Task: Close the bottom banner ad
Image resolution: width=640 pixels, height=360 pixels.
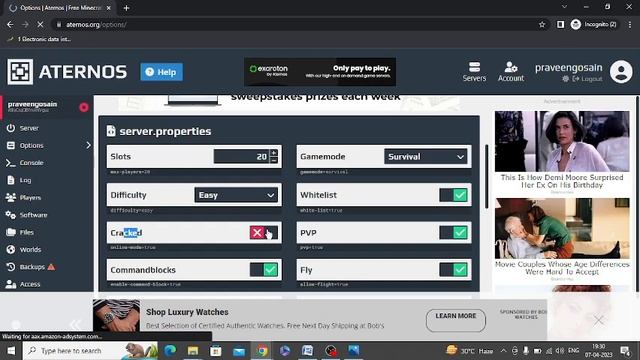Action: click(x=599, y=320)
